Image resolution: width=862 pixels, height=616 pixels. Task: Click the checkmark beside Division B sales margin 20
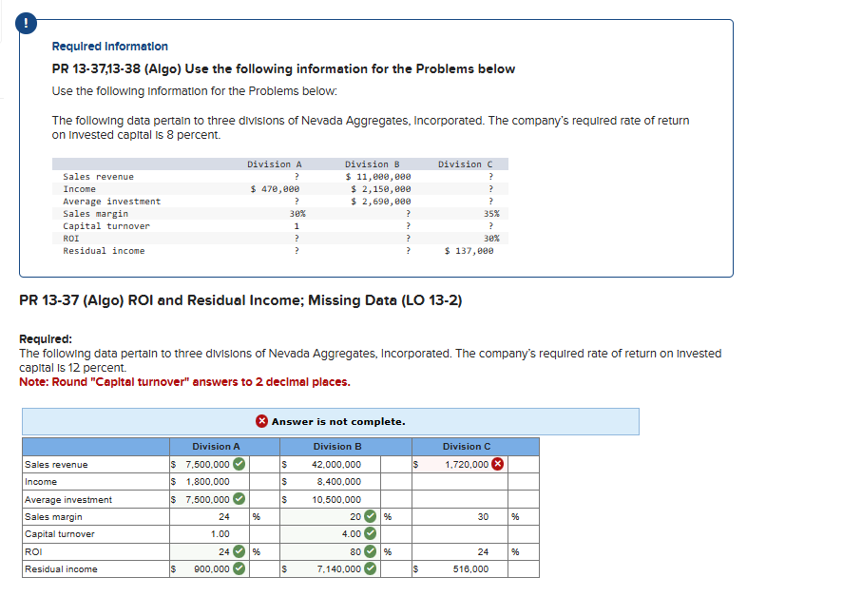(x=373, y=516)
